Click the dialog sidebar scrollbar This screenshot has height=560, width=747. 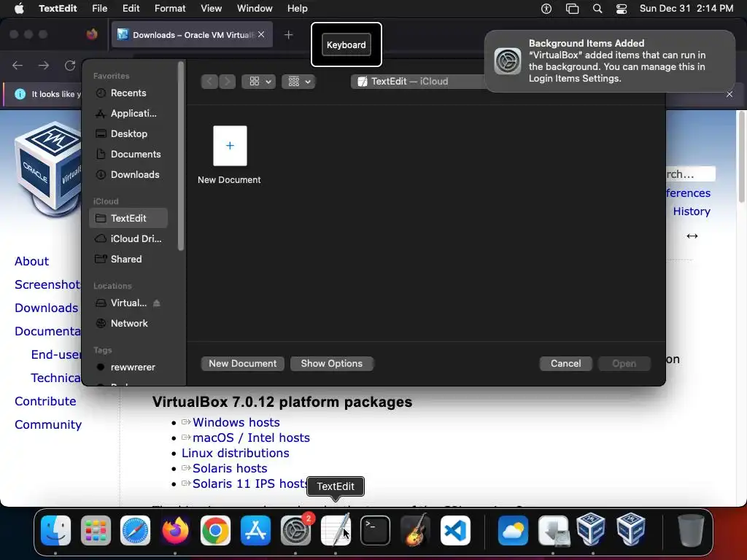(181, 155)
